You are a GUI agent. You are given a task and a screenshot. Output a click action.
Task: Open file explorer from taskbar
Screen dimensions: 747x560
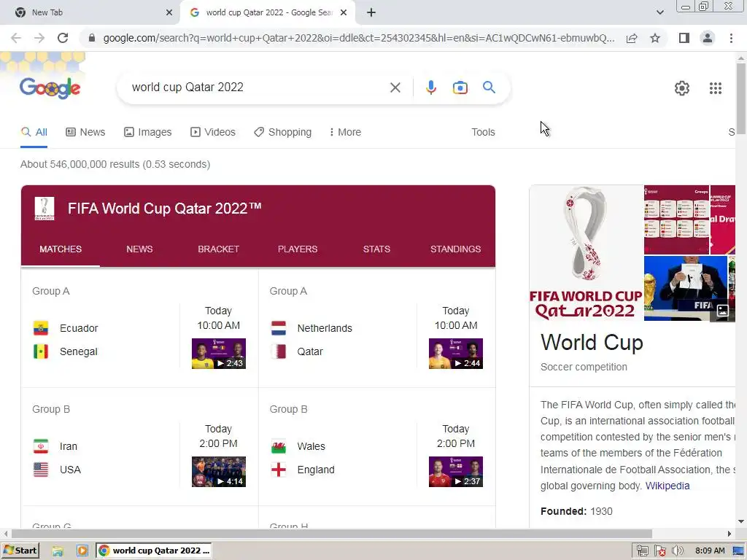[x=58, y=551]
